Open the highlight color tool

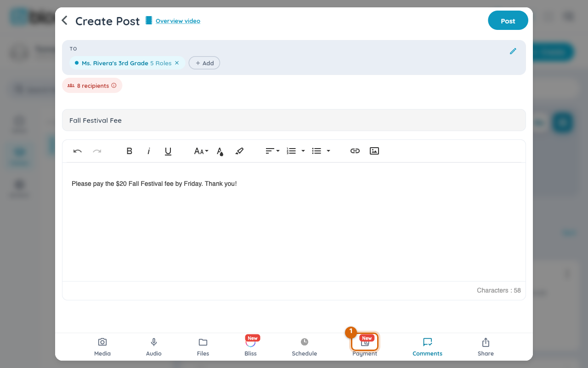click(239, 151)
